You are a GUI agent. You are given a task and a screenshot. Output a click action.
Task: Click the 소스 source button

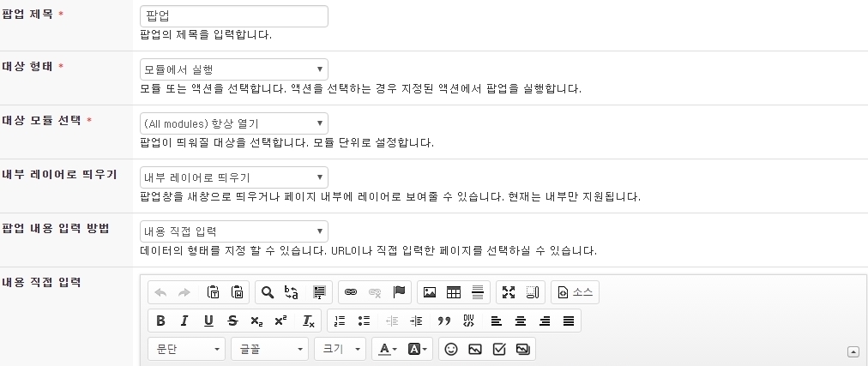[x=576, y=292]
